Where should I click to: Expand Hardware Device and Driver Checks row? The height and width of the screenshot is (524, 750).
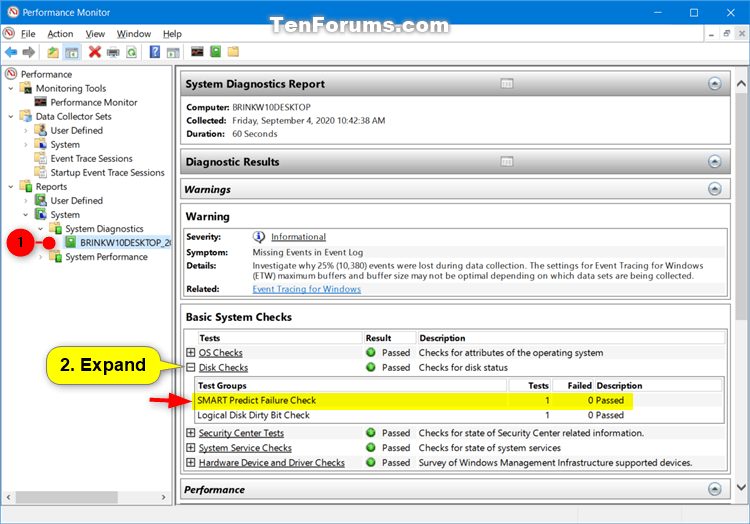tap(190, 462)
